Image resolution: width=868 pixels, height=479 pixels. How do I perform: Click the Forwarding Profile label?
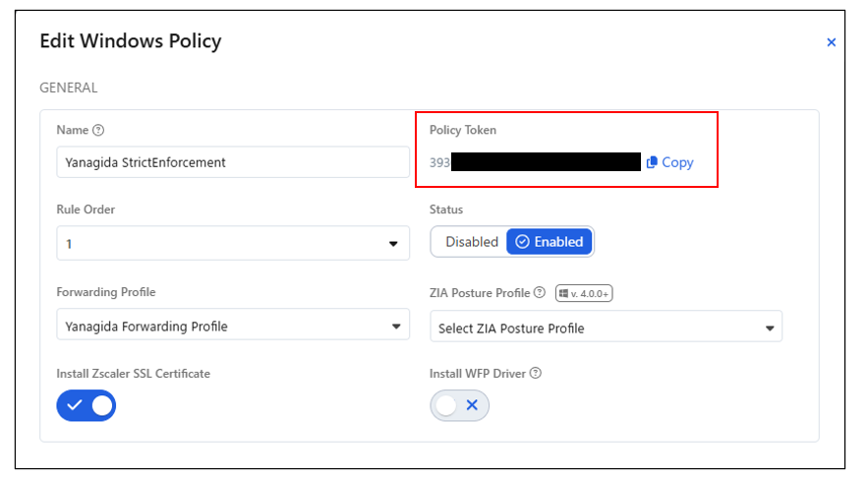(106, 292)
